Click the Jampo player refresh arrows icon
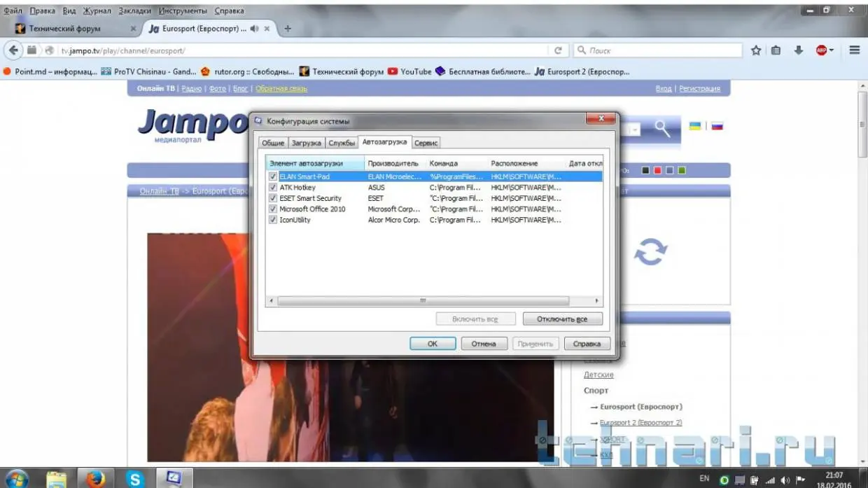 pyautogui.click(x=650, y=252)
